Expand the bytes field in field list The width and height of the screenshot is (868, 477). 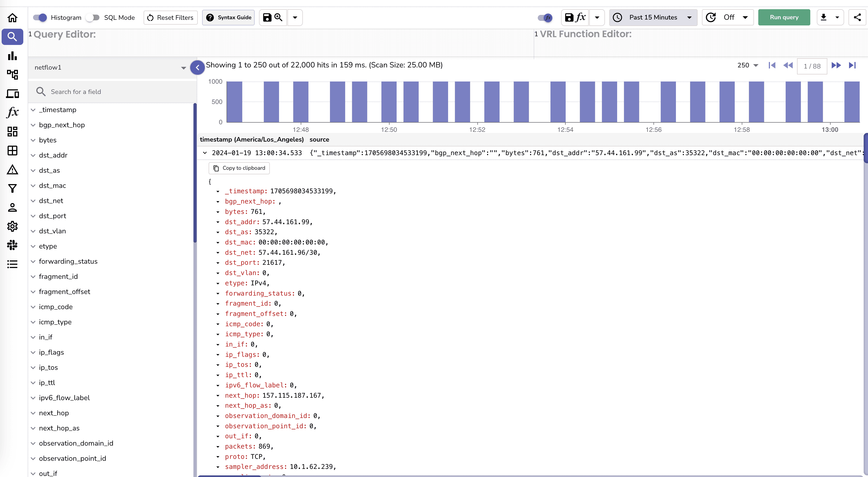pos(33,140)
